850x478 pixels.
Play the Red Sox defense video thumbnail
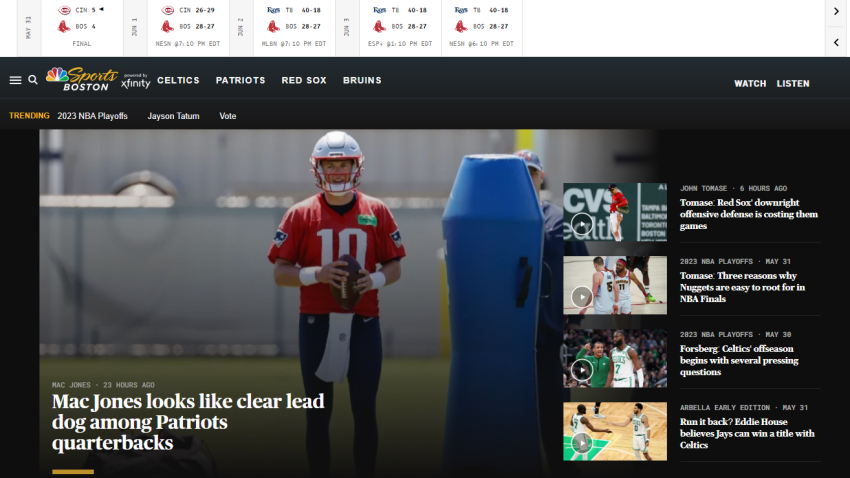tap(615, 212)
